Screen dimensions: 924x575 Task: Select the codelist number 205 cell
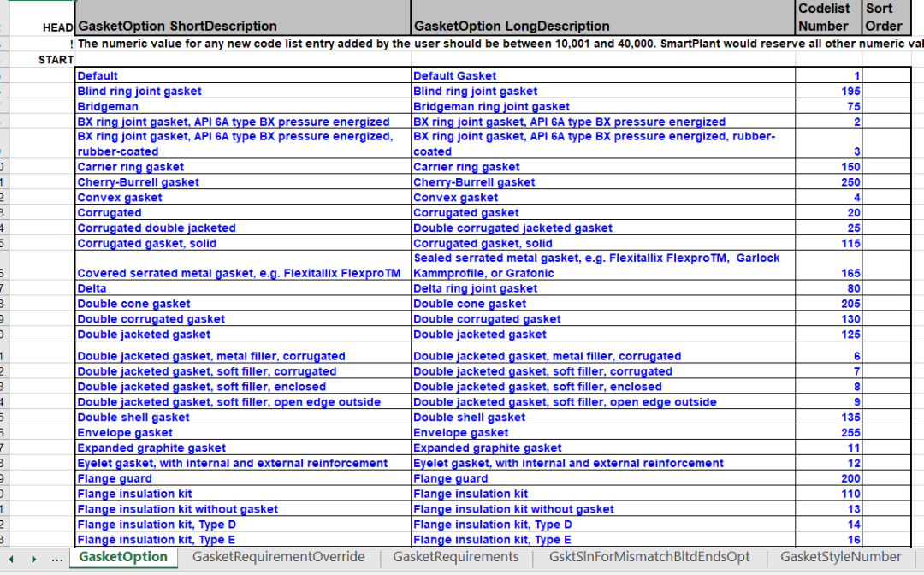click(828, 304)
